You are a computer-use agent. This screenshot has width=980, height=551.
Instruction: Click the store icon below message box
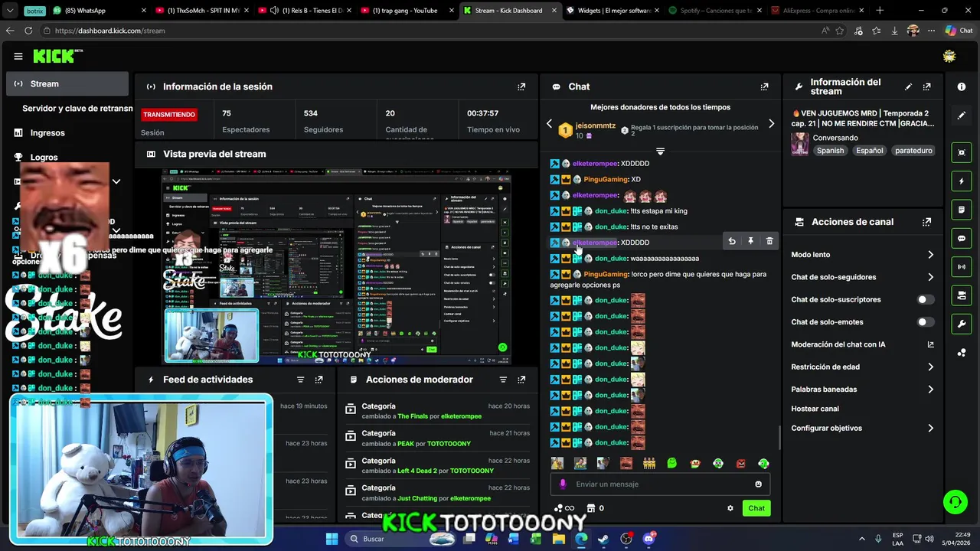pyautogui.click(x=590, y=508)
